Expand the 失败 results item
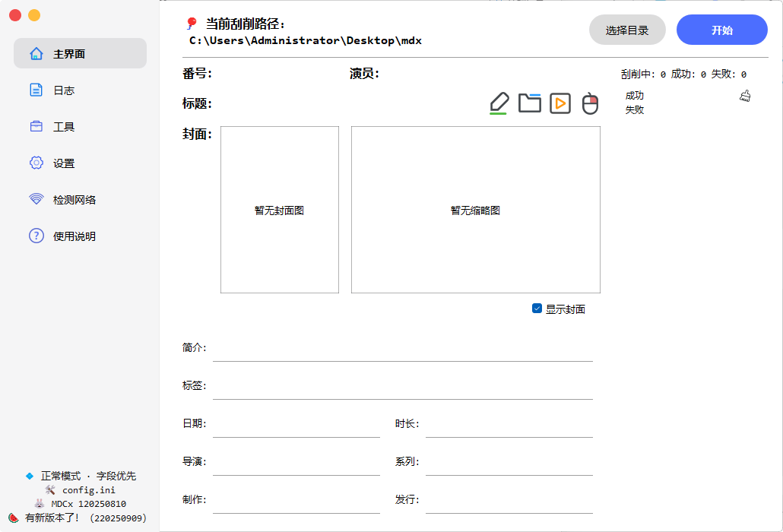 (x=635, y=109)
